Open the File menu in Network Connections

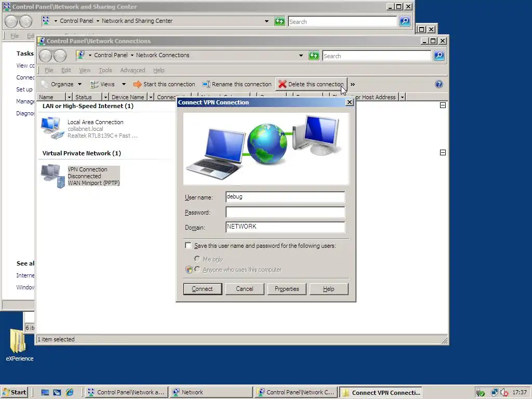49,70
